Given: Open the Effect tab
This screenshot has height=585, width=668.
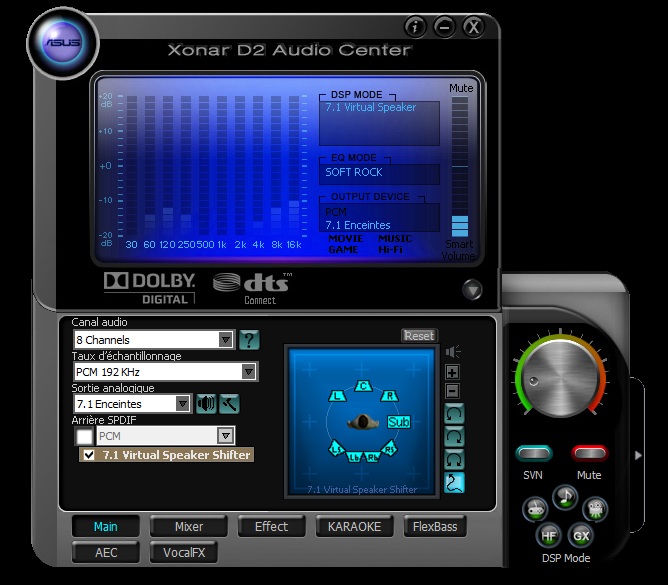Looking at the screenshot, I should [x=271, y=527].
